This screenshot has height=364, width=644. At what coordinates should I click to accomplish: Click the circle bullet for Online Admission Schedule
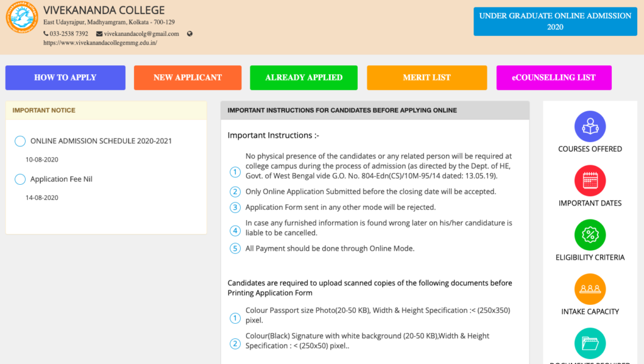pos(20,141)
